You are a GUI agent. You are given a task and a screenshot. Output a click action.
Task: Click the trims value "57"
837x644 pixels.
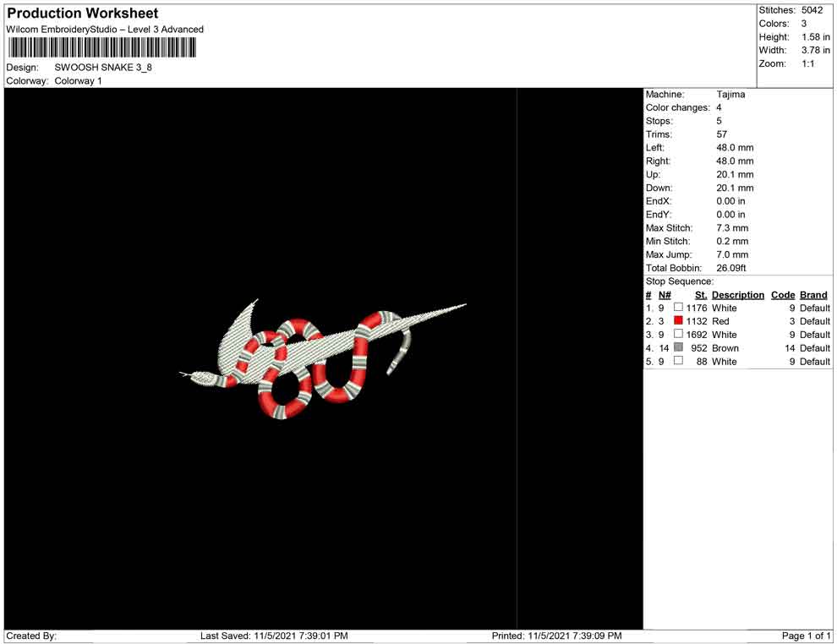tap(722, 134)
